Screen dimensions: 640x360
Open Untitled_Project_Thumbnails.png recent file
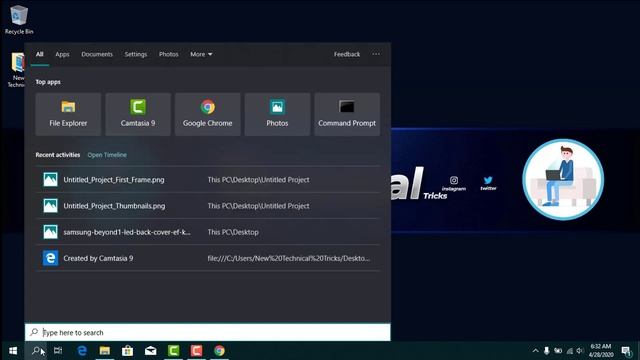[x=208, y=206]
